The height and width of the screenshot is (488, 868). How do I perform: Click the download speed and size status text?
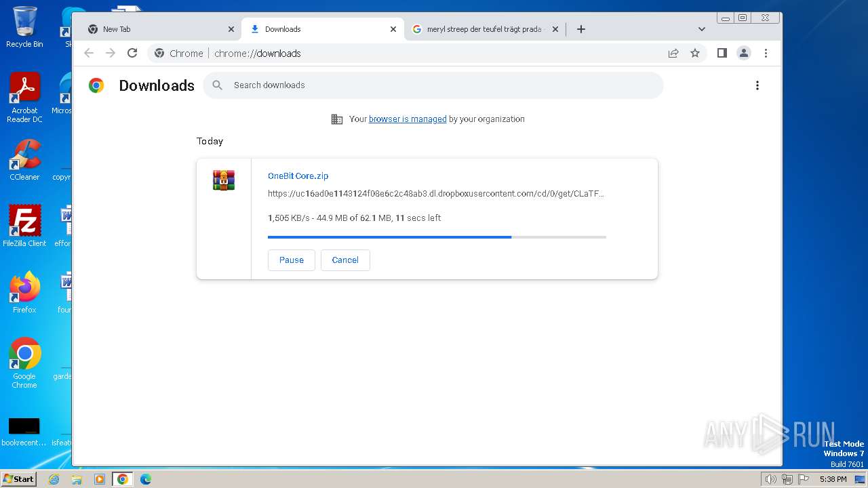tap(355, 218)
